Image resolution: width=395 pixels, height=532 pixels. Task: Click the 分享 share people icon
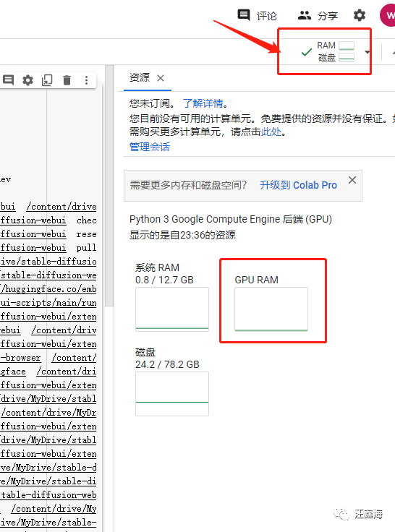point(305,15)
